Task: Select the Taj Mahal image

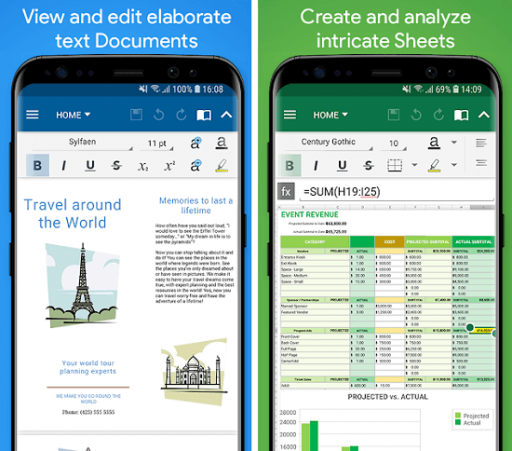Action: 194,371
